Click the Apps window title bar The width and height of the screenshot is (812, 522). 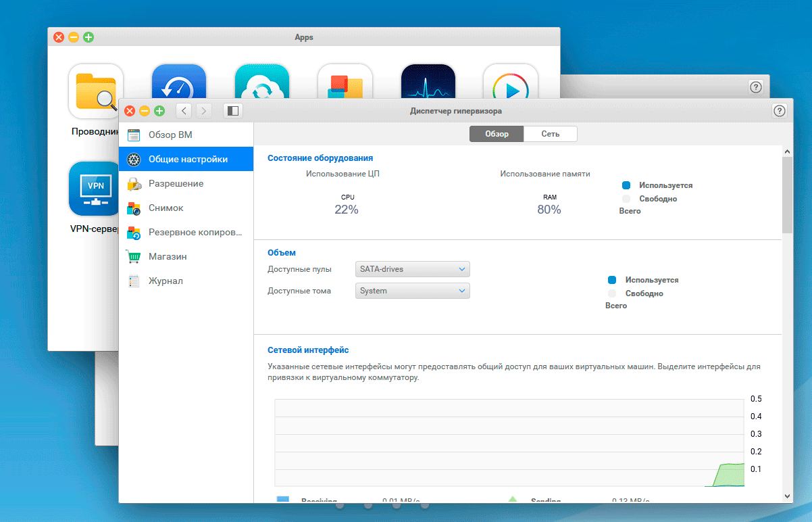pyautogui.click(x=304, y=37)
